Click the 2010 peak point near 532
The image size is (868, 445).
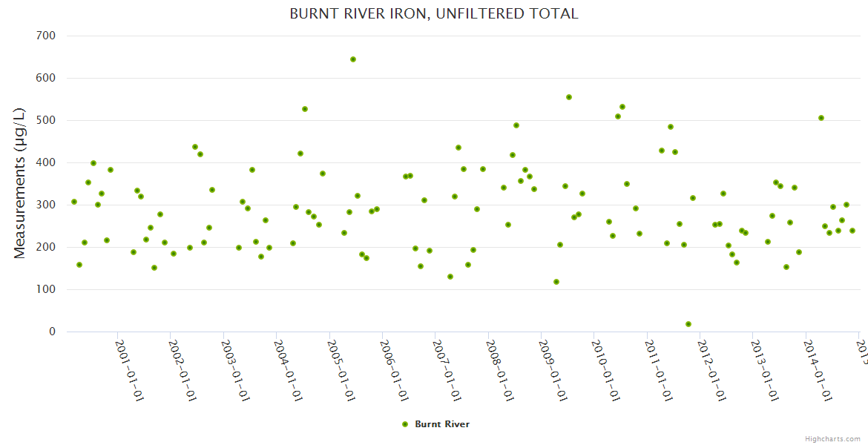[x=622, y=107]
